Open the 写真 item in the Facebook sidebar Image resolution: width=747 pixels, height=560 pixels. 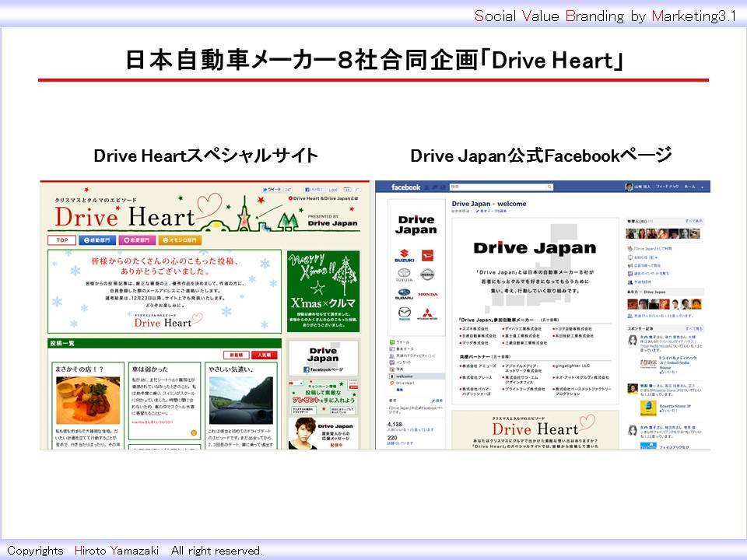click(397, 369)
